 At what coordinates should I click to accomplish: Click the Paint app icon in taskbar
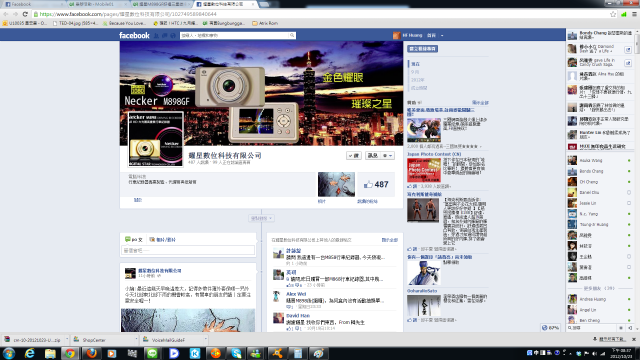tap(318, 353)
